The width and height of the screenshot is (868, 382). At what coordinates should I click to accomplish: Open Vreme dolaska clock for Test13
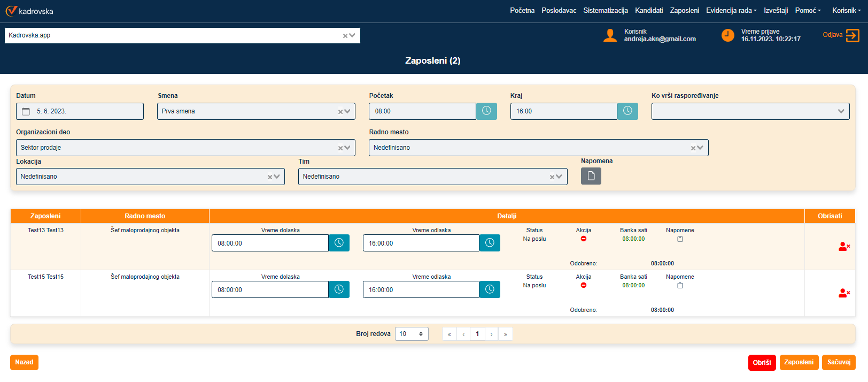(339, 243)
